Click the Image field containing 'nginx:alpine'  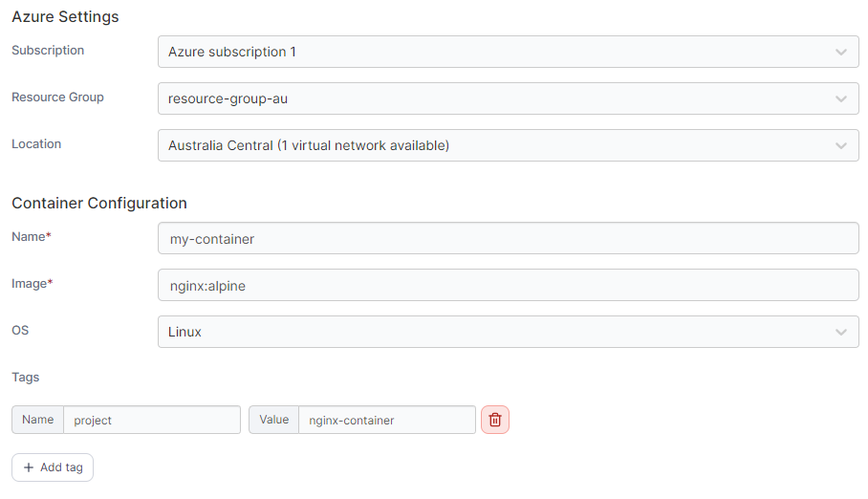508,285
